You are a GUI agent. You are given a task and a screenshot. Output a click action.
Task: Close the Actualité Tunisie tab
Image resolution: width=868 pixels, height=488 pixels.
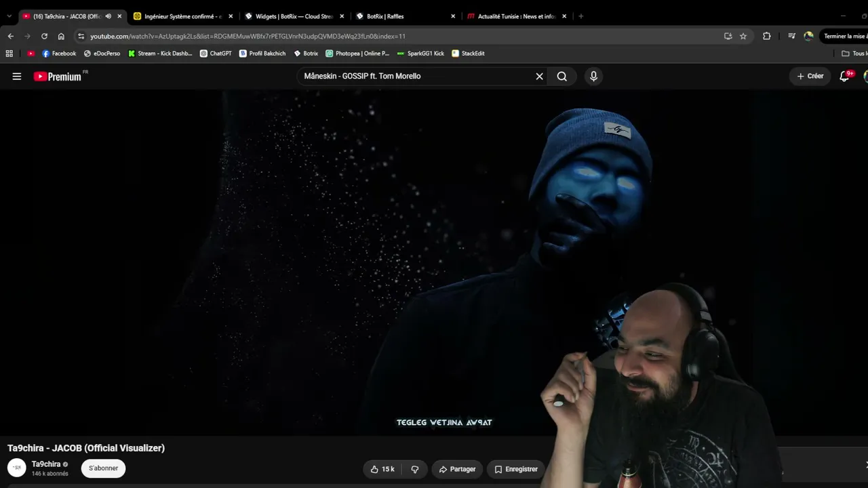(564, 16)
